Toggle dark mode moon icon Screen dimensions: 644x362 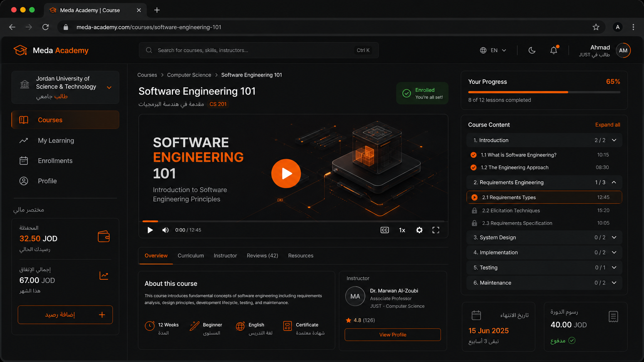tap(532, 50)
